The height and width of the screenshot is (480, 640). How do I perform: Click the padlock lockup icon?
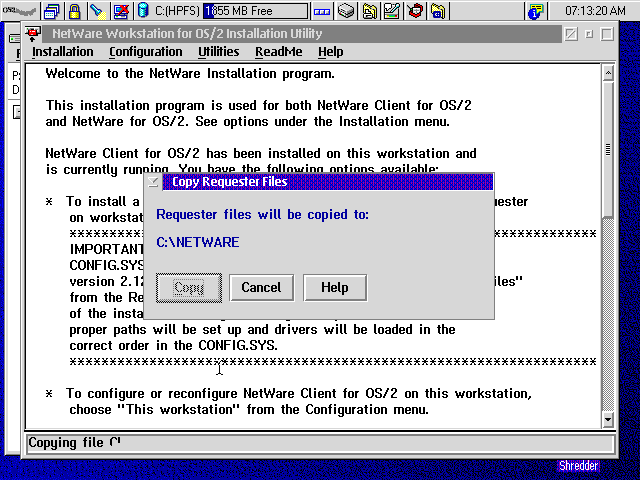tap(74, 11)
